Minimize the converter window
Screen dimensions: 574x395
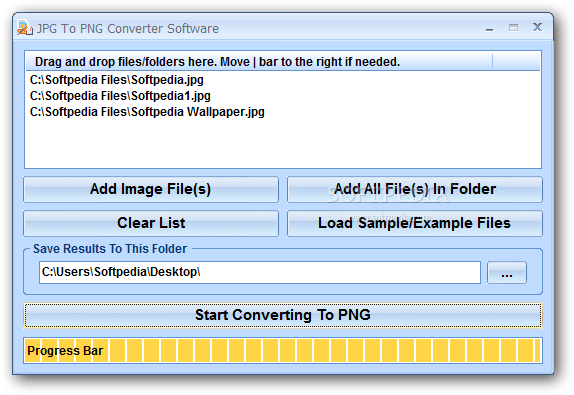(489, 29)
